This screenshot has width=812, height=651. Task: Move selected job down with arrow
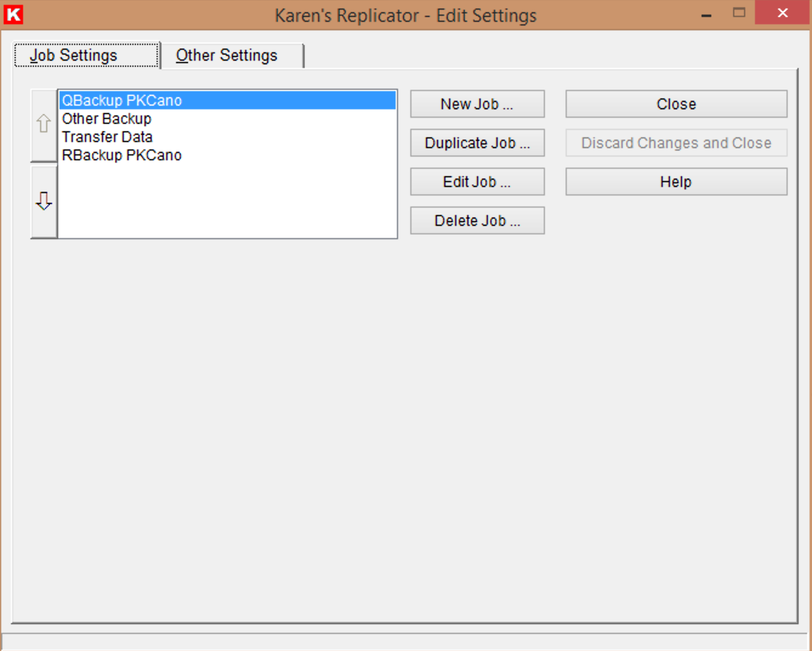tap(44, 201)
